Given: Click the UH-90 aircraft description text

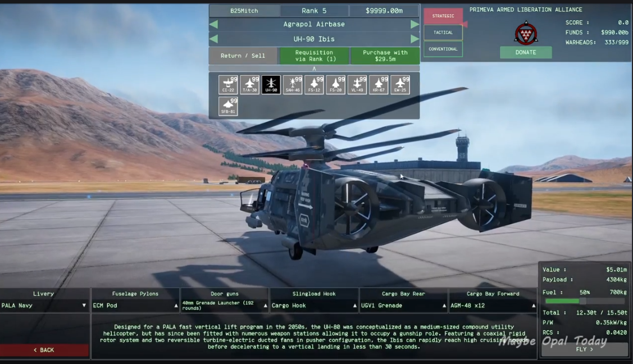Looking at the screenshot, I should 314,336.
